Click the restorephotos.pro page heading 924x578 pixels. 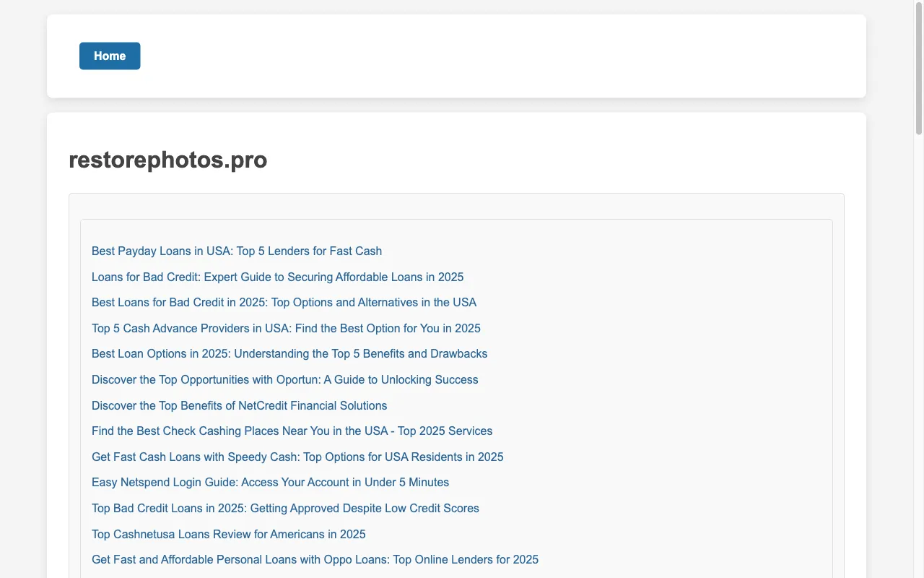(x=168, y=160)
